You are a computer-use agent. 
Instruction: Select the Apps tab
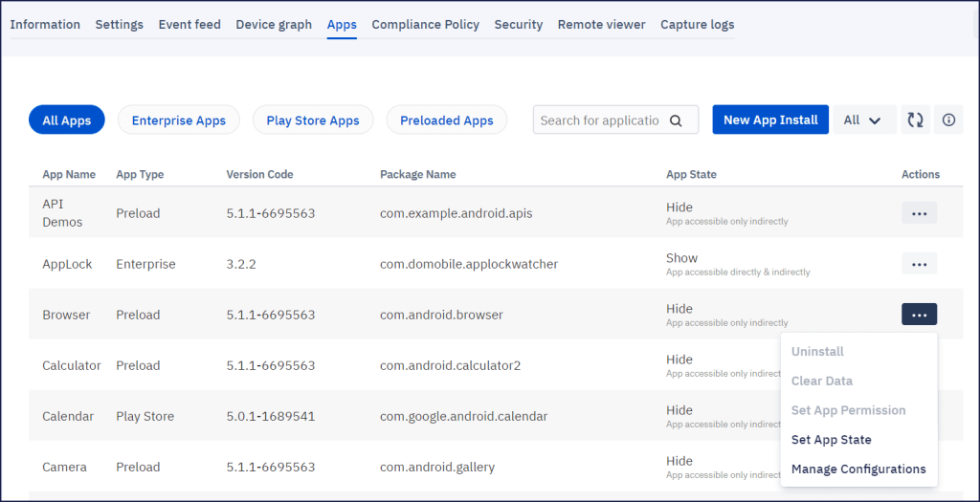[342, 25]
